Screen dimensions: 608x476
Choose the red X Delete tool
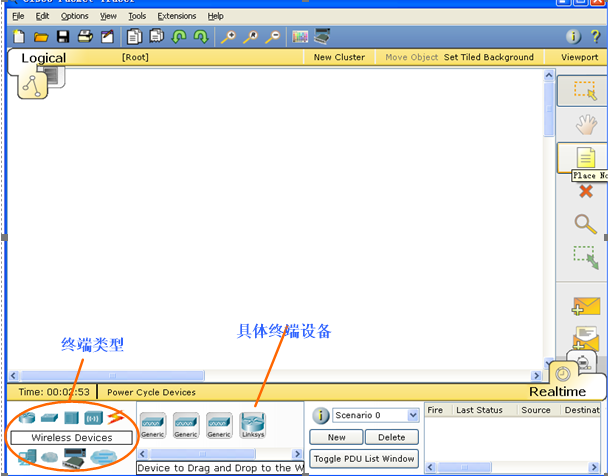tap(586, 191)
